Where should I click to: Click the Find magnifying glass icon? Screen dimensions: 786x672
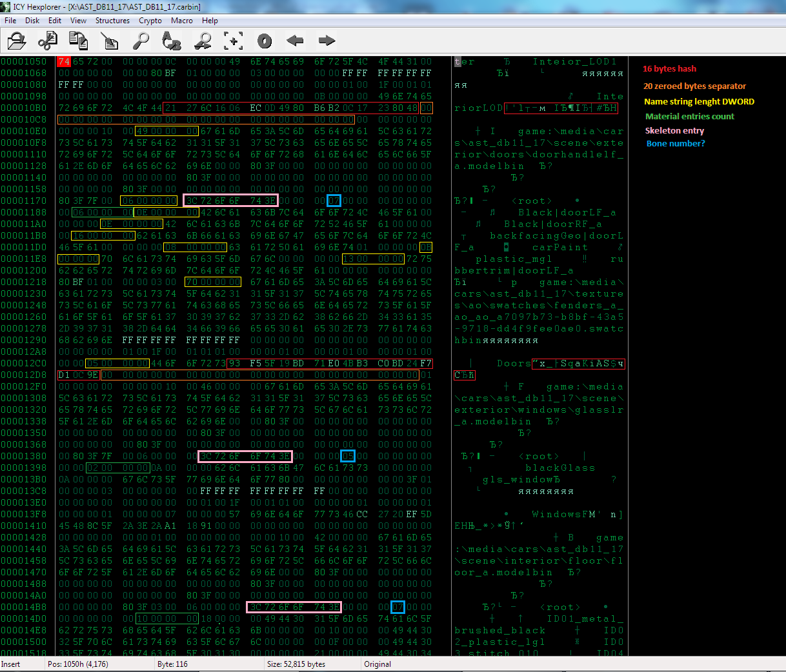tap(141, 41)
